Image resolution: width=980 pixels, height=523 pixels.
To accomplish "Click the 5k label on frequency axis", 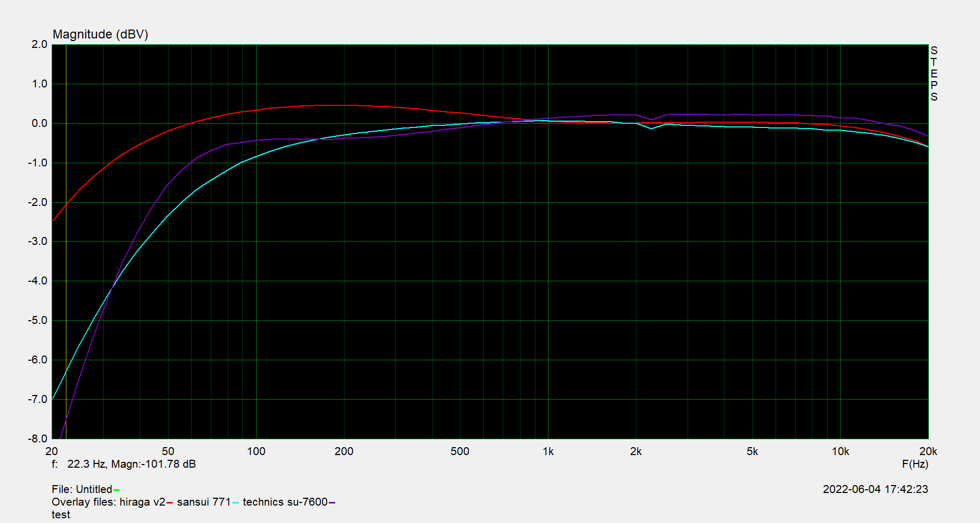I will [x=752, y=451].
